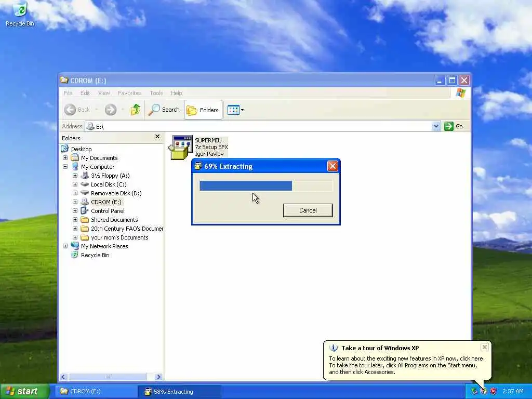Expand the My Documents node
The image size is (532, 399).
(x=65, y=158)
